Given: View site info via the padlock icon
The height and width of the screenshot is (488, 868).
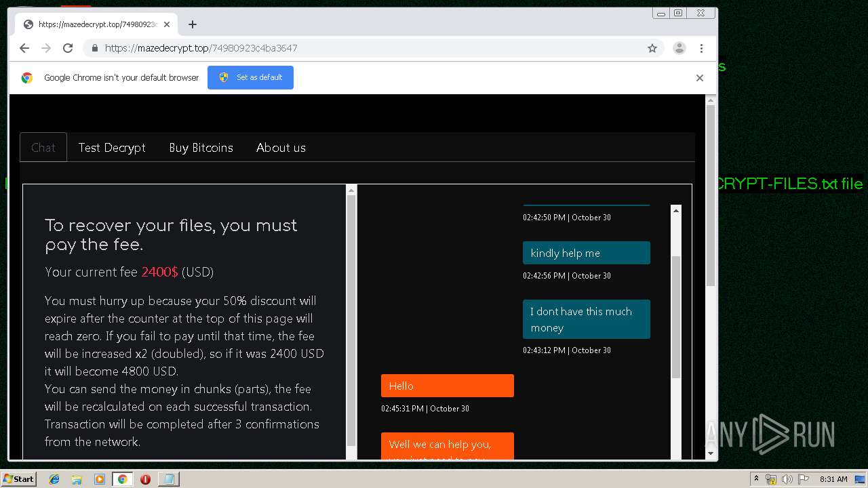Looking at the screenshot, I should click(x=95, y=48).
